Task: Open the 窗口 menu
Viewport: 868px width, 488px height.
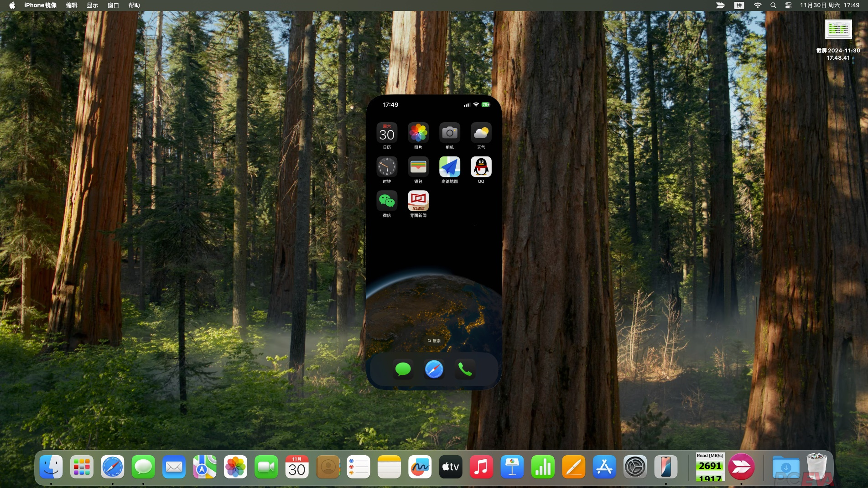Action: [113, 5]
